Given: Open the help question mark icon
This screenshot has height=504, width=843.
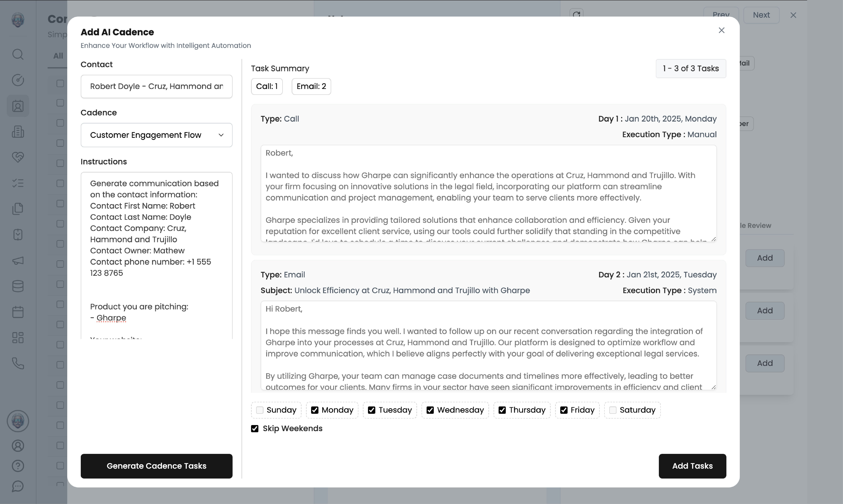Looking at the screenshot, I should (18, 466).
